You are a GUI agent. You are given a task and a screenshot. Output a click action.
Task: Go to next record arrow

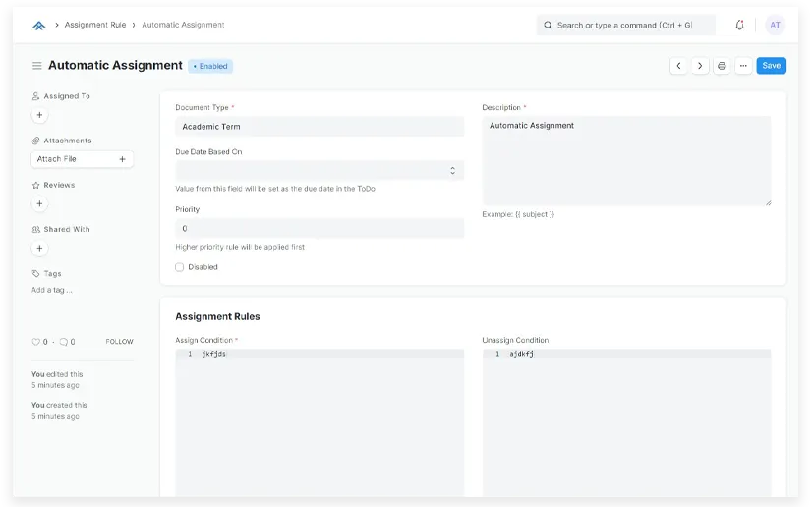tap(700, 66)
